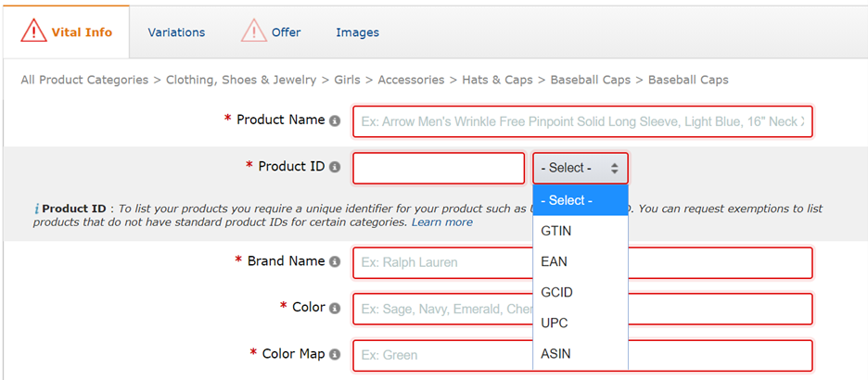The width and height of the screenshot is (868, 380).
Task: Click the Brand Name info icon
Action: coord(335,261)
